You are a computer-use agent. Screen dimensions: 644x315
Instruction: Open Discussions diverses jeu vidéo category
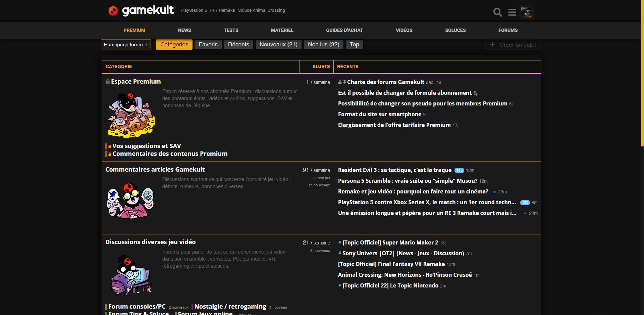coord(150,242)
